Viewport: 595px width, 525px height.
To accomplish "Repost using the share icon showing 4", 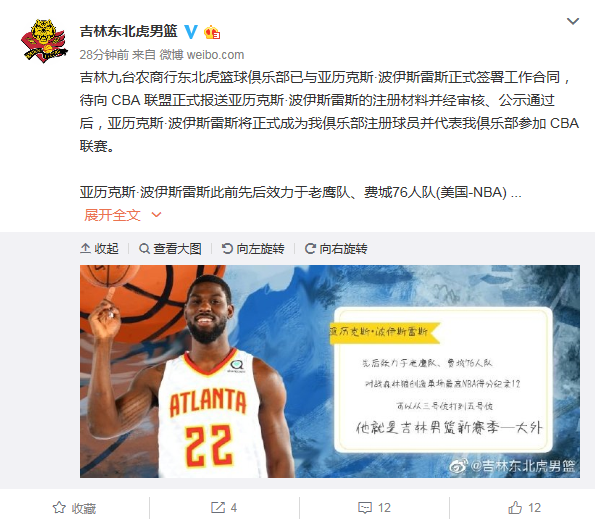I will [218, 508].
